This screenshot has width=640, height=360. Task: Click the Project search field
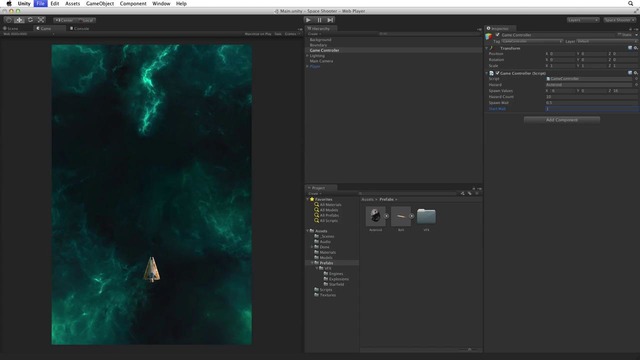pos(408,193)
